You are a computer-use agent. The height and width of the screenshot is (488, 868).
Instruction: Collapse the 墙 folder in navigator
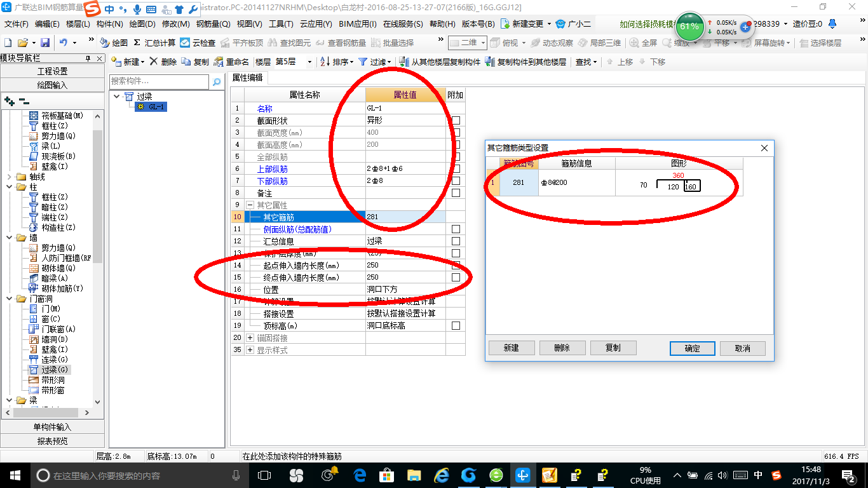pos(9,238)
